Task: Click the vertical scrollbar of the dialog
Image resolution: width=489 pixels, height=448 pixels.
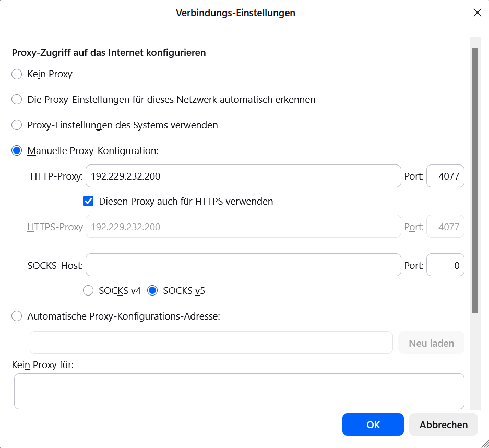Action: click(x=475, y=180)
